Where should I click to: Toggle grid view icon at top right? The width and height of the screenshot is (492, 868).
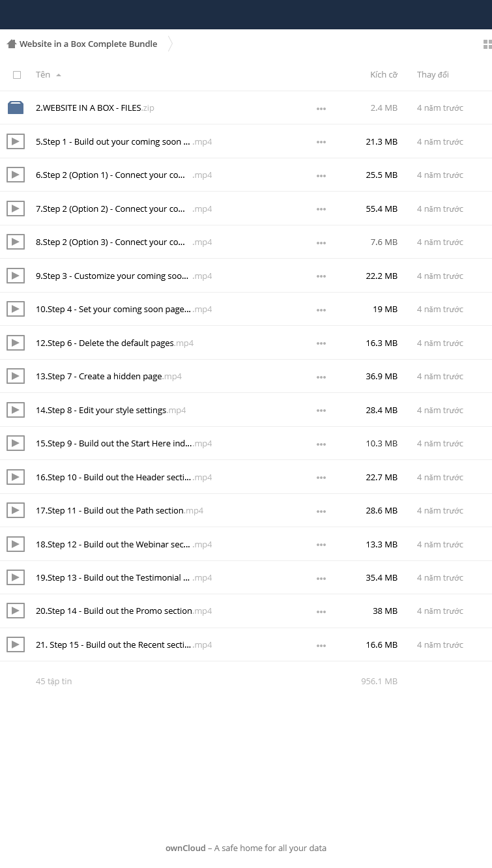tap(487, 44)
